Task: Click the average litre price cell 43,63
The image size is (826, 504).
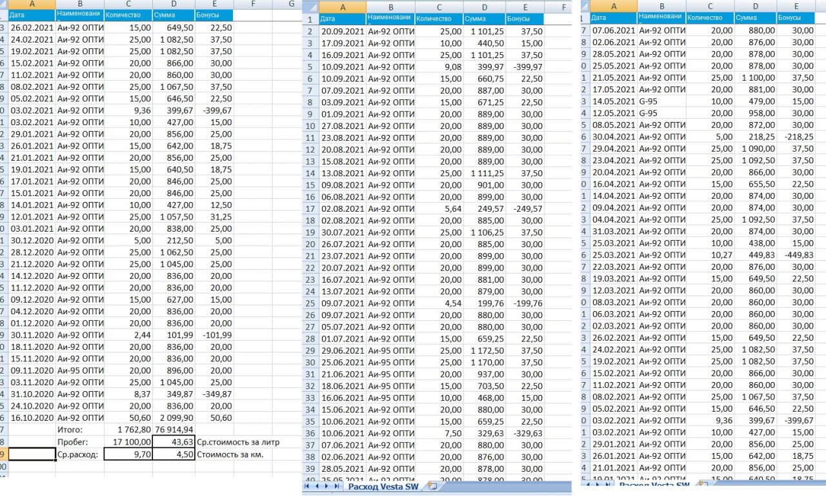Action: pos(173,441)
